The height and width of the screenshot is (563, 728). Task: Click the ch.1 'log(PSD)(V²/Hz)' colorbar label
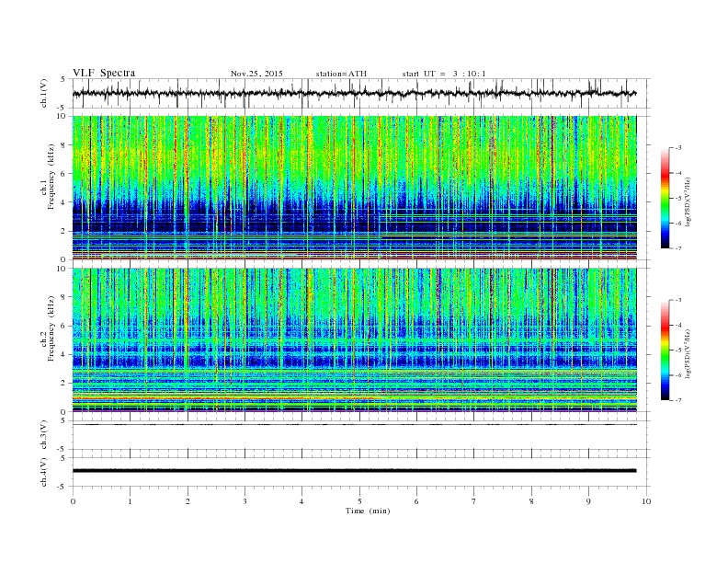(688, 201)
